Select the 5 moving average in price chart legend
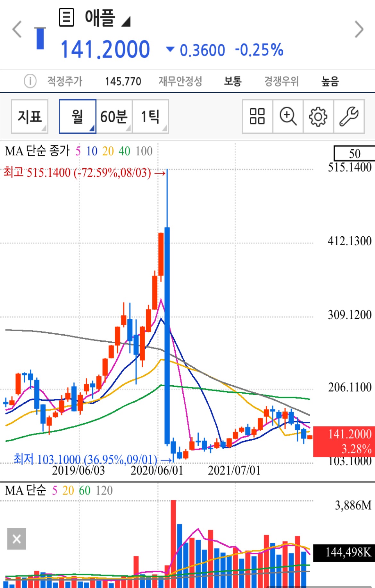The image size is (375, 588). point(78,151)
